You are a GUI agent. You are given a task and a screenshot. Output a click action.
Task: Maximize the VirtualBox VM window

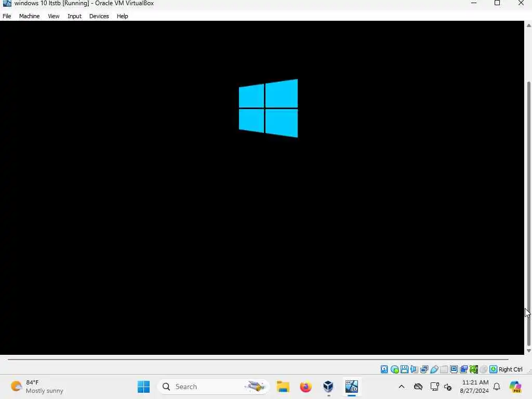497,3
